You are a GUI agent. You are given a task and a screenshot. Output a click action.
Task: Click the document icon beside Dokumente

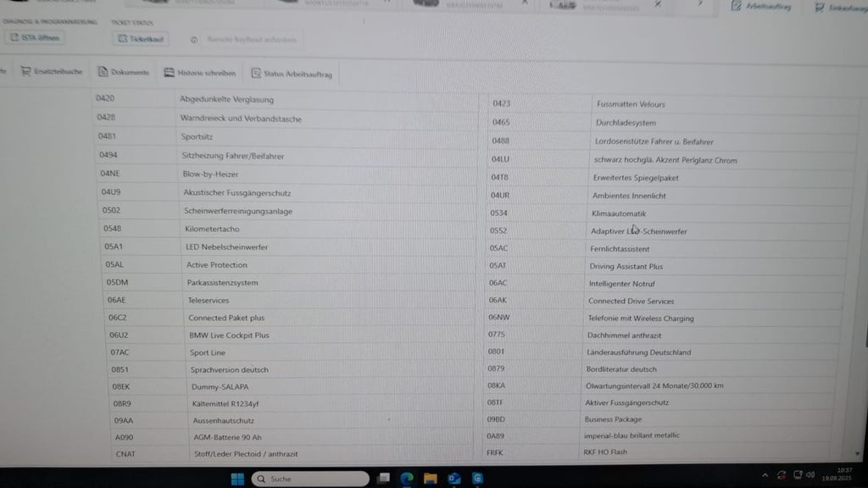tap(103, 72)
